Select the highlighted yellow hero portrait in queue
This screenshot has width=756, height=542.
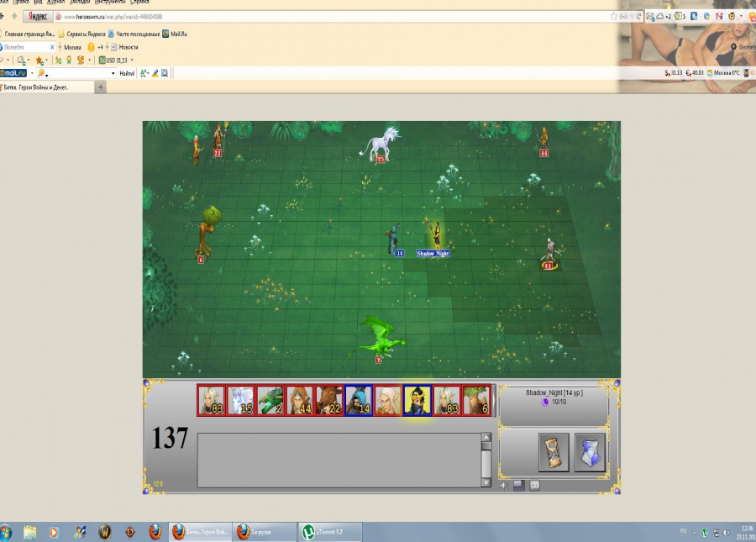pos(417,400)
